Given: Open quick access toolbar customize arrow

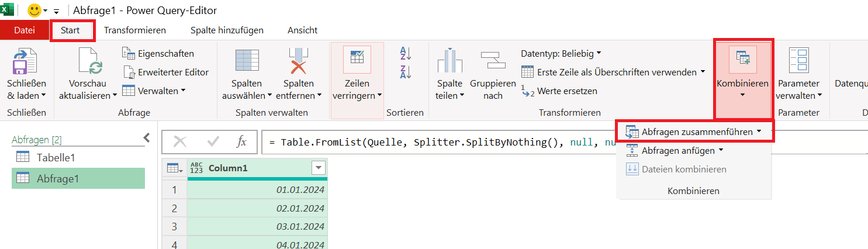Looking at the screenshot, I should (56, 11).
